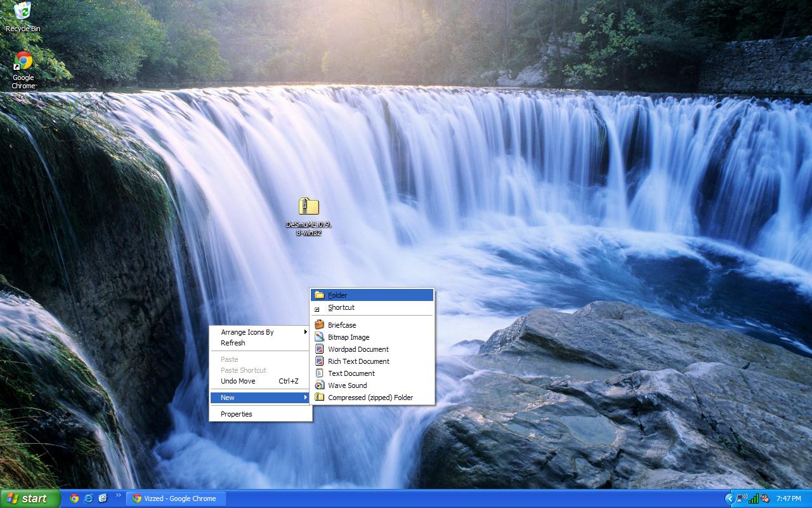
Task: Expand hidden system tray icons
Action: [x=730, y=498]
